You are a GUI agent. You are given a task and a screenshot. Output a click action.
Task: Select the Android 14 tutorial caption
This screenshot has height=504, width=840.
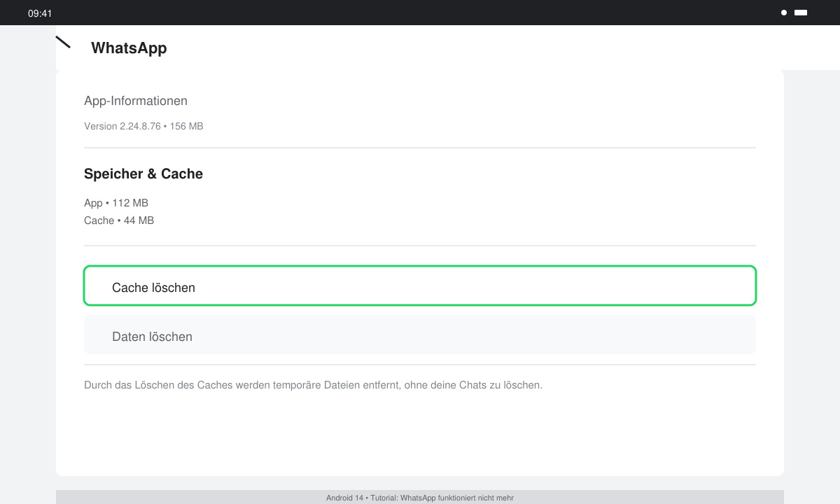[x=420, y=498]
